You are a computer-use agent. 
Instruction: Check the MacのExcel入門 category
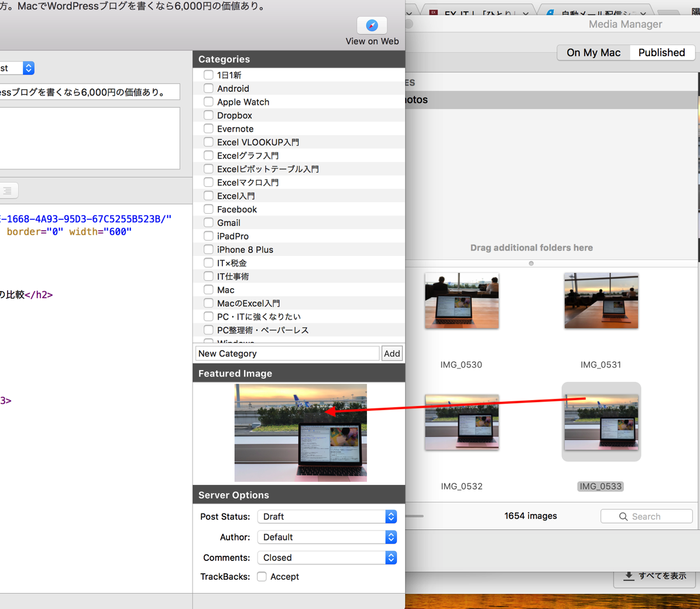208,303
